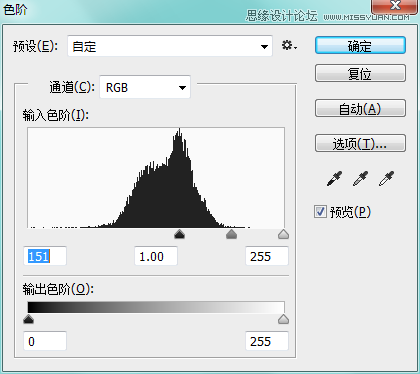Open the 预设 preset dropdown
This screenshot has height=374, width=420.
click(x=170, y=46)
